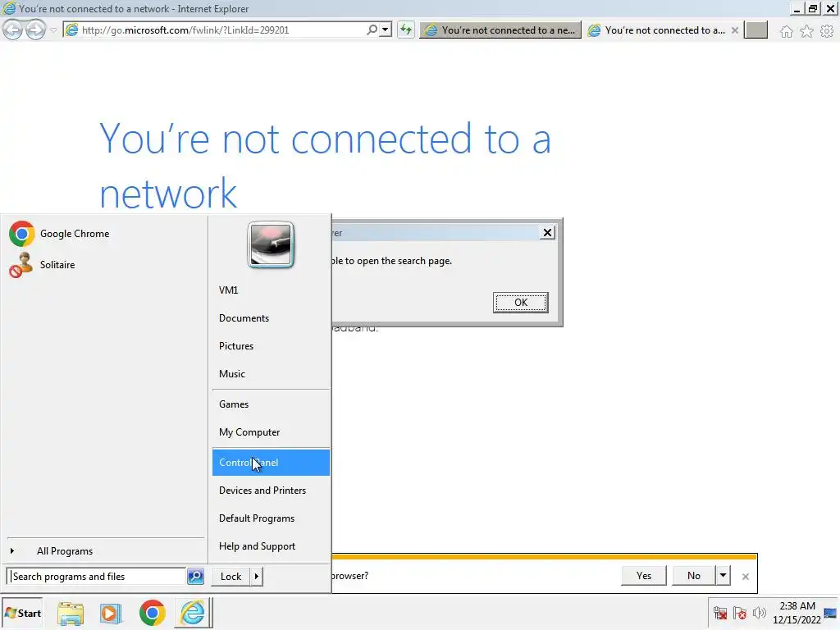Screen dimensions: 840x630
Task: Click Search programs and files box
Action: tap(97, 577)
